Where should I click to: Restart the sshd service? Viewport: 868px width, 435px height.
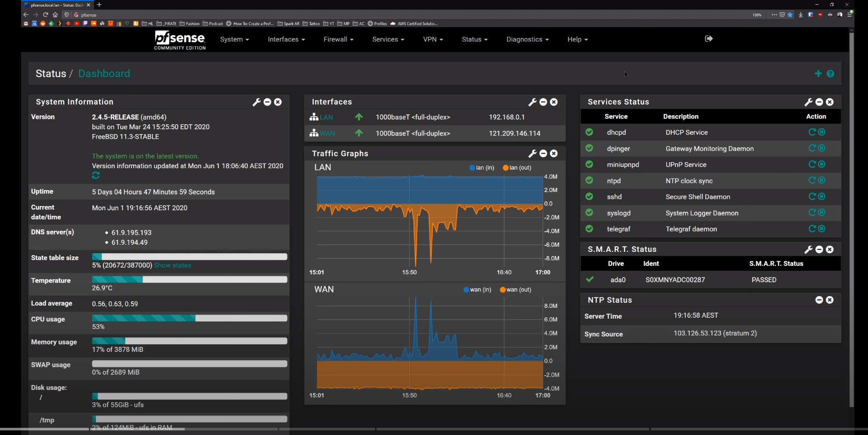click(x=812, y=196)
